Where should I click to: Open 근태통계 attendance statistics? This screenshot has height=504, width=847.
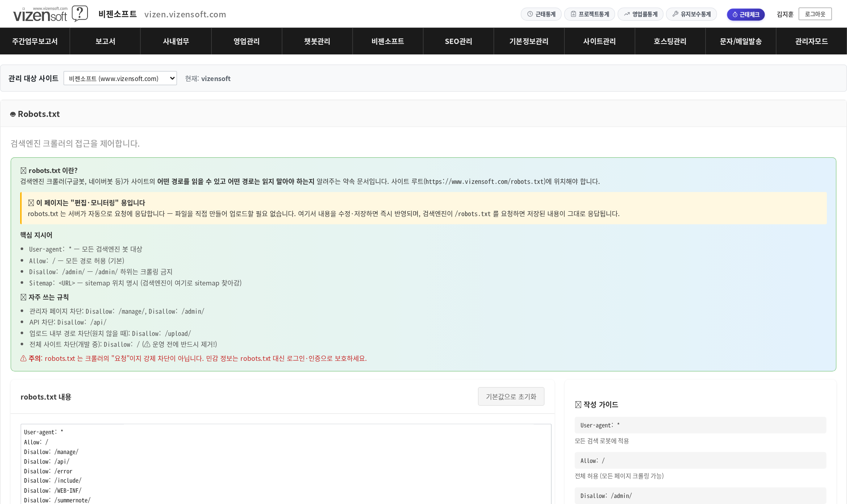[x=541, y=14]
